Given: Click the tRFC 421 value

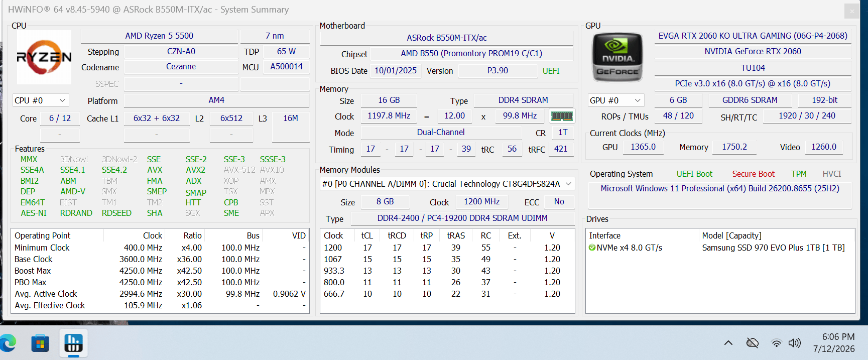Looking at the screenshot, I should (561, 149).
